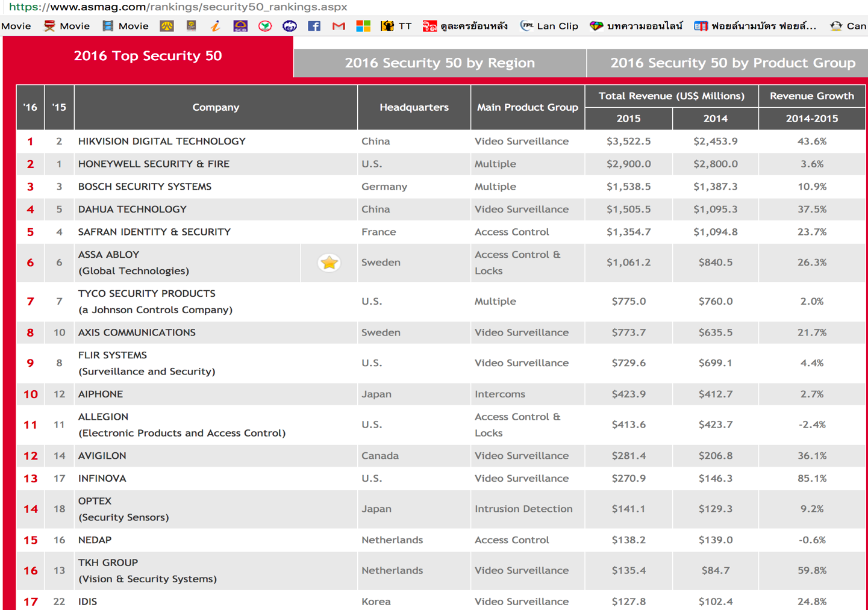This screenshot has width=868, height=610.
Task: Open the blue circular Bangkok Bank bookmark icon
Action: click(x=290, y=26)
